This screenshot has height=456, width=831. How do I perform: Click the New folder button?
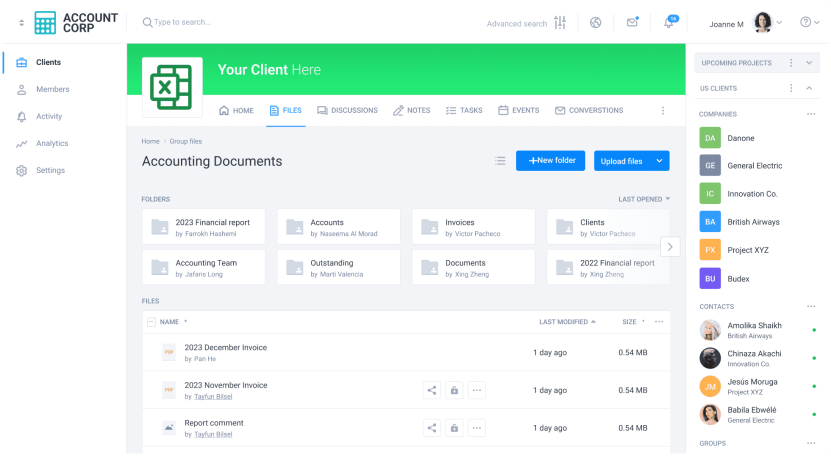click(551, 161)
